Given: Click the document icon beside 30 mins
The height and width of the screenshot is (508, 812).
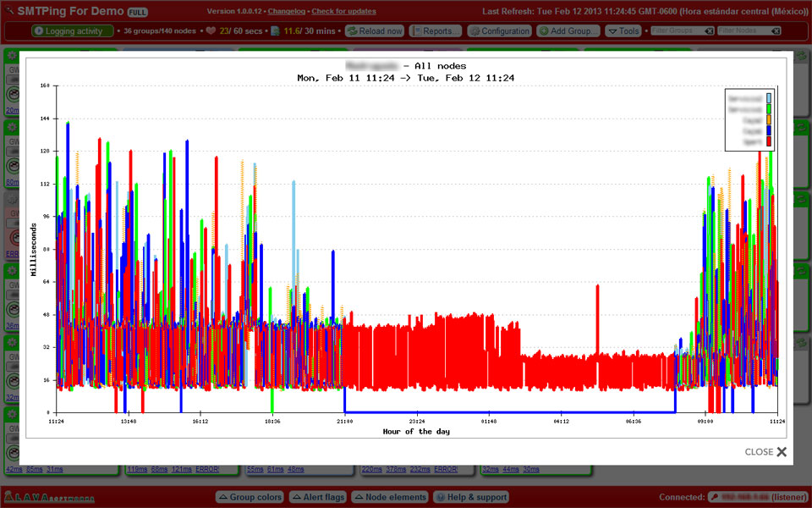Looking at the screenshot, I should pyautogui.click(x=274, y=31).
